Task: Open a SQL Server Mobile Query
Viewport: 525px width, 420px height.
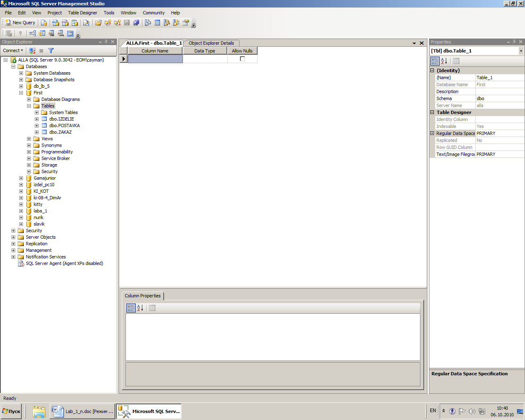Action: (86, 23)
